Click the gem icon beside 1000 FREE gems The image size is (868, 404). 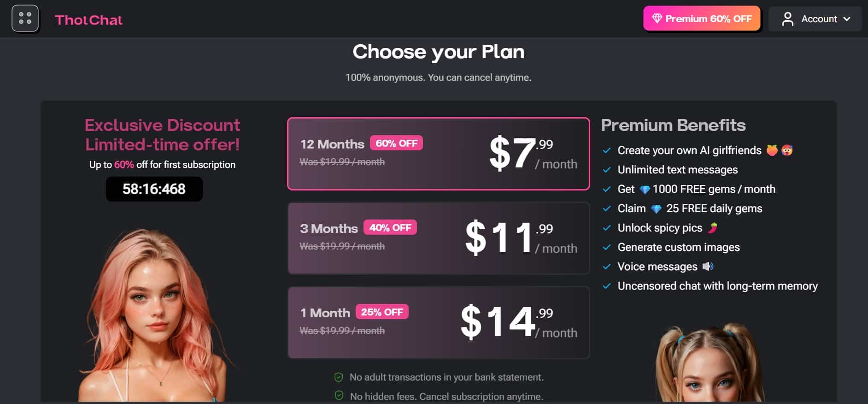tap(645, 190)
